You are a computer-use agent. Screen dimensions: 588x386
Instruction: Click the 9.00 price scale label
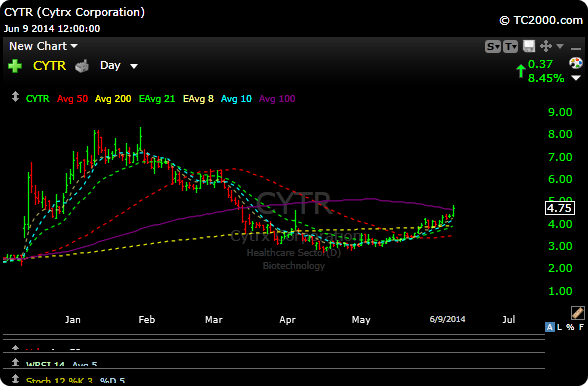click(560, 112)
